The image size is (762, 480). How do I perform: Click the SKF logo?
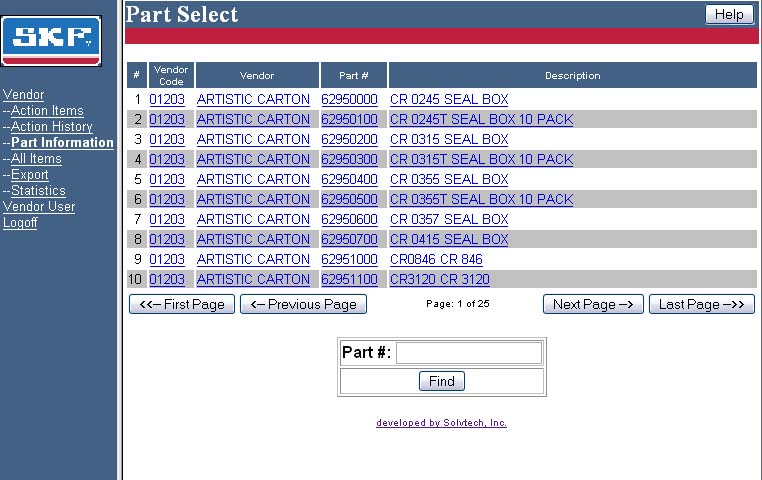(51, 41)
